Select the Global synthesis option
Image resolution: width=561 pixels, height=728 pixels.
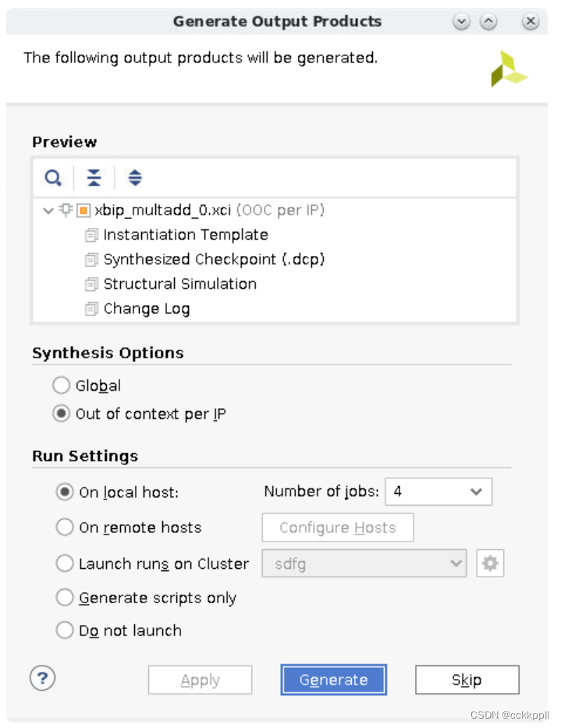tap(62, 385)
